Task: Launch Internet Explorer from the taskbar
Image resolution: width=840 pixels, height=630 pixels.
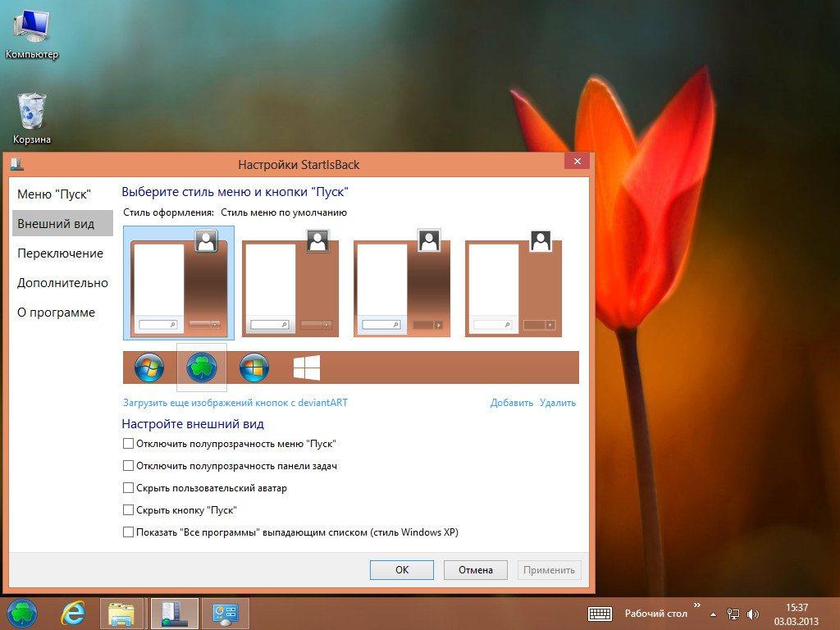Action: point(72,614)
